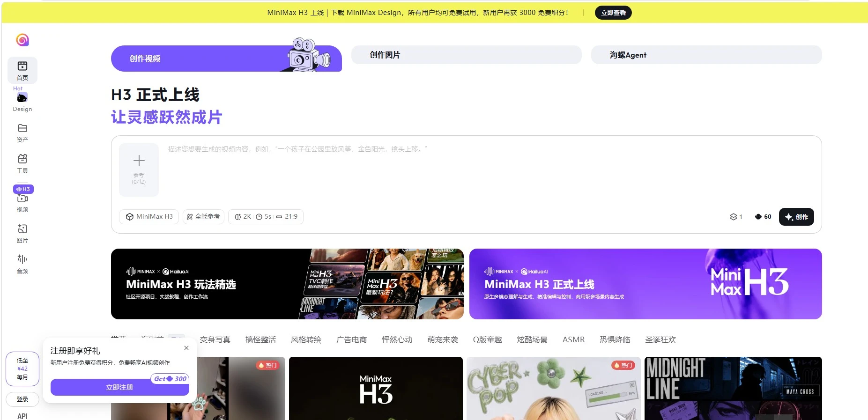Open the 音频 audio section in sidebar
868x420 pixels.
point(22,265)
